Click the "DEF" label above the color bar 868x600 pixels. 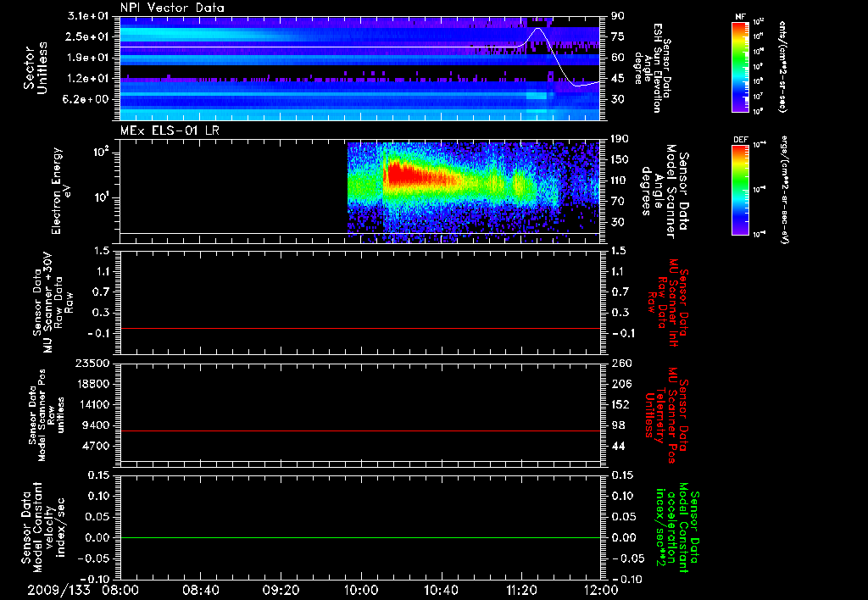[x=740, y=140]
